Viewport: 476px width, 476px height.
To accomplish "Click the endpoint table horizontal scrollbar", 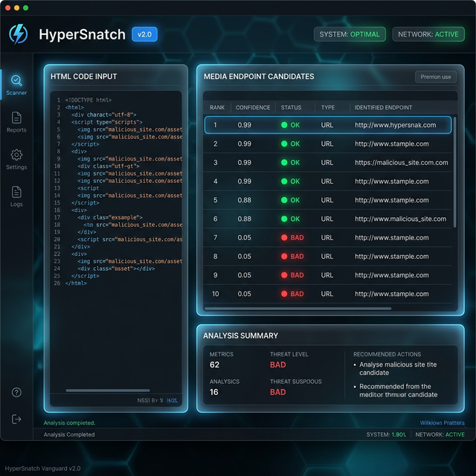I will pos(298,309).
